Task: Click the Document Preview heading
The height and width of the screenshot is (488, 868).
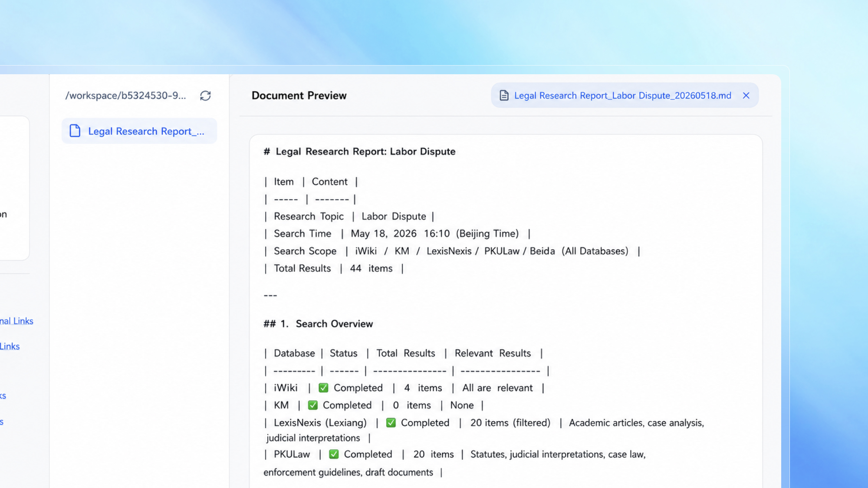Action: (299, 96)
